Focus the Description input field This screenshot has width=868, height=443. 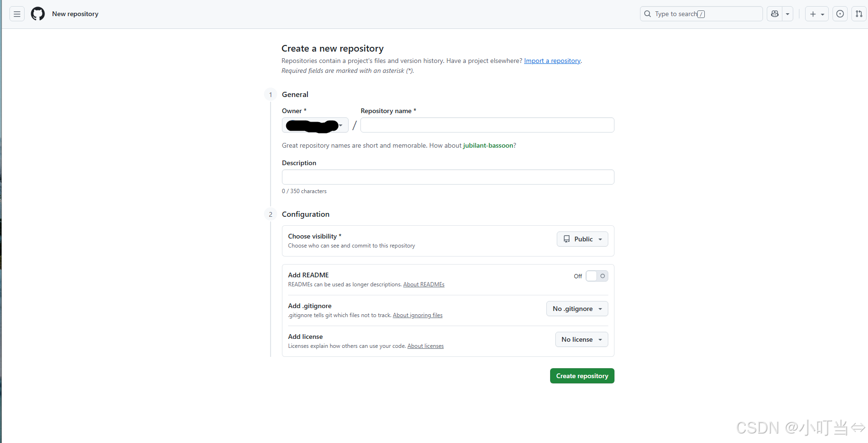click(x=448, y=177)
